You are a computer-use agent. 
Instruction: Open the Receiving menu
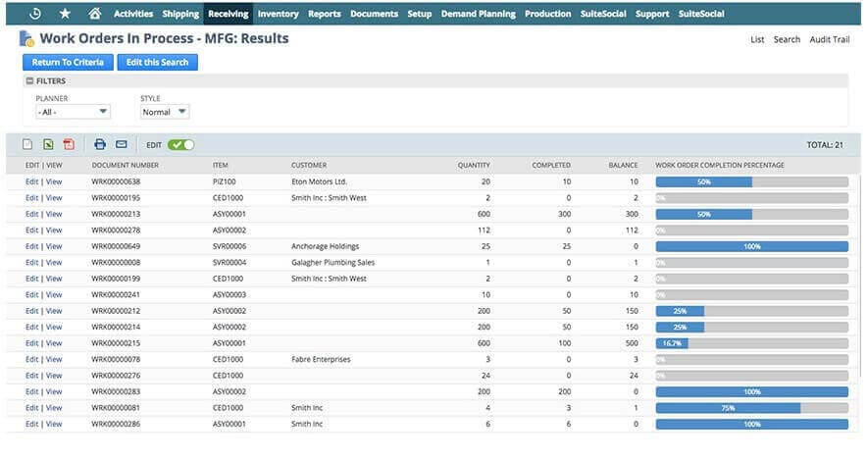229,14
